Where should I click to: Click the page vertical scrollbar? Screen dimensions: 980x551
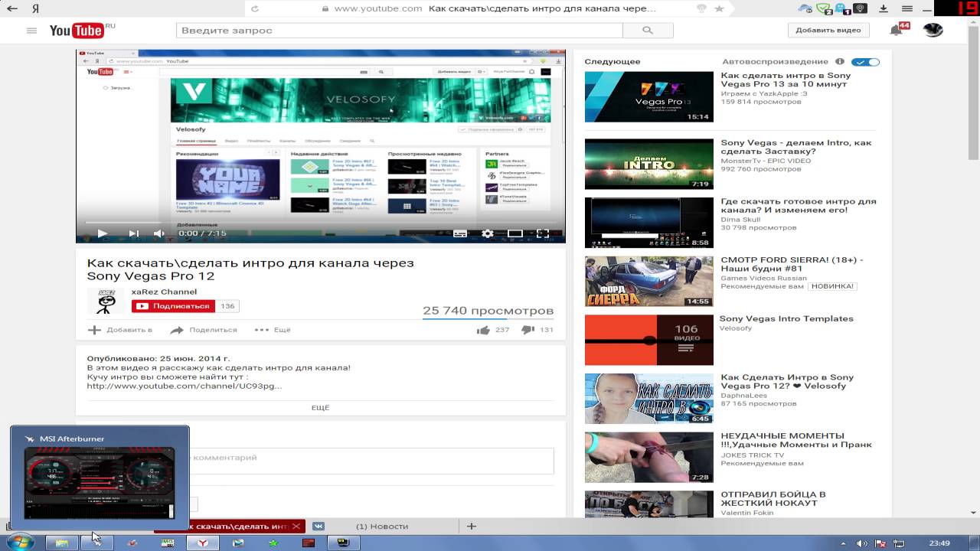(x=974, y=268)
